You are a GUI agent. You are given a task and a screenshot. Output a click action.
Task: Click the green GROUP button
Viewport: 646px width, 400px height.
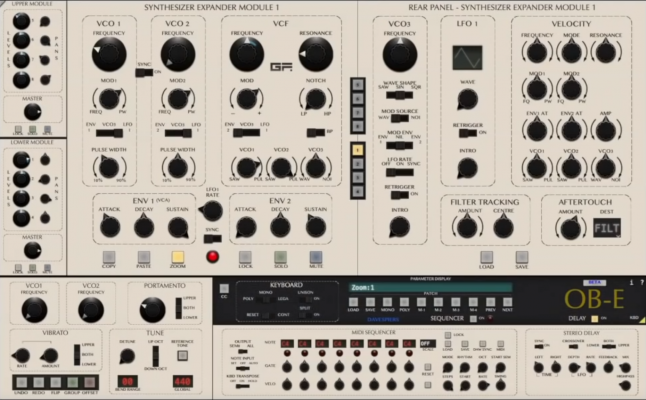point(73,383)
